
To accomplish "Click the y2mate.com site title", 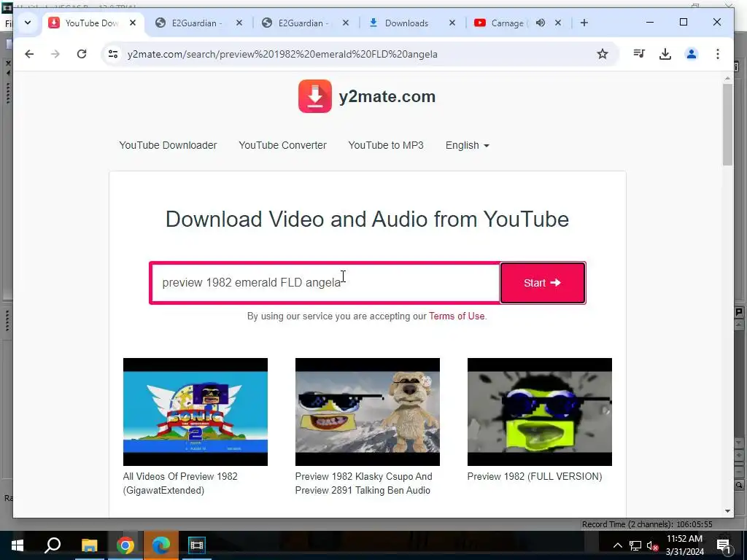I will point(387,97).
